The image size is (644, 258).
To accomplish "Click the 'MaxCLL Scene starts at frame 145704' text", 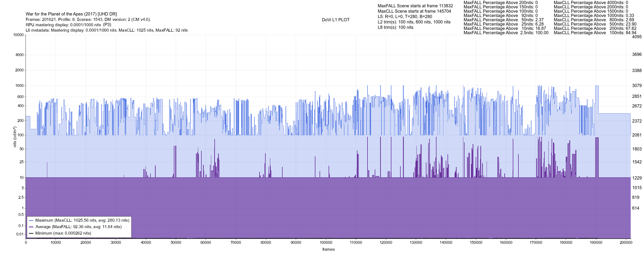I will pos(414,11).
